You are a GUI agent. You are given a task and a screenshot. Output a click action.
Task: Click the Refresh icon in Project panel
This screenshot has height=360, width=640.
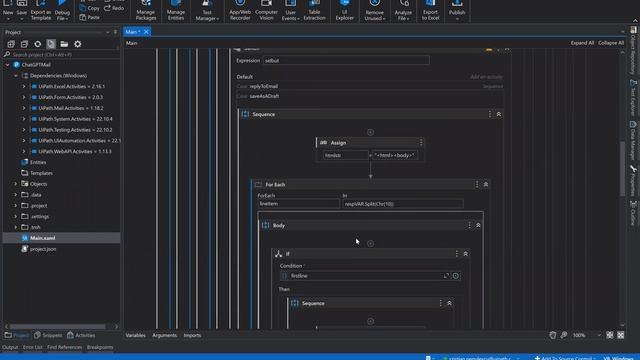(x=38, y=44)
